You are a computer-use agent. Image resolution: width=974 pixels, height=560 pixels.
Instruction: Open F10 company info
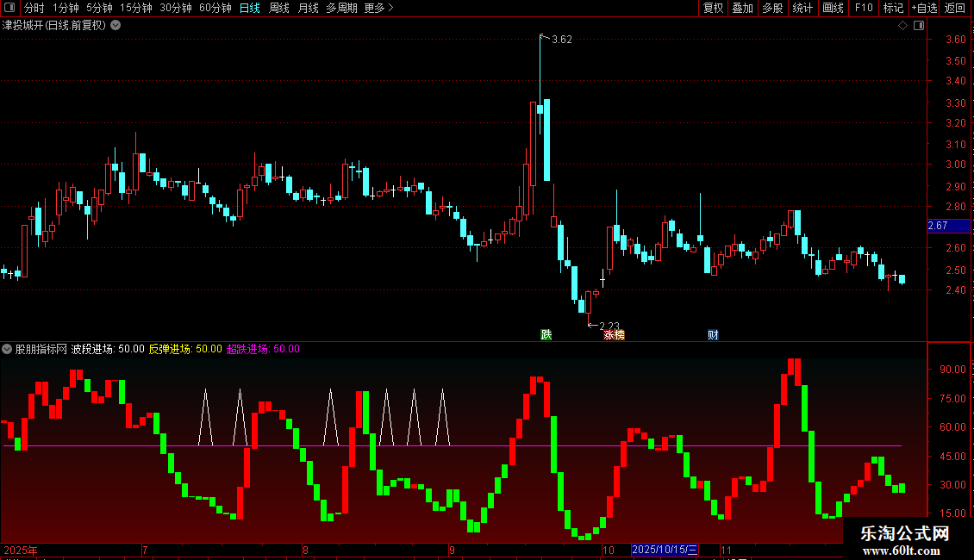(864, 8)
